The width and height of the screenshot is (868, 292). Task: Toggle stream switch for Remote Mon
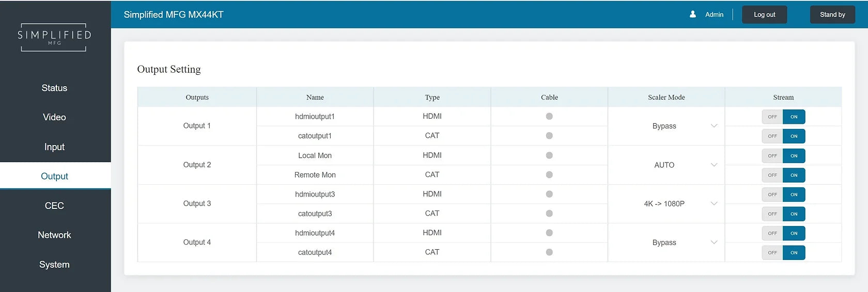click(783, 175)
